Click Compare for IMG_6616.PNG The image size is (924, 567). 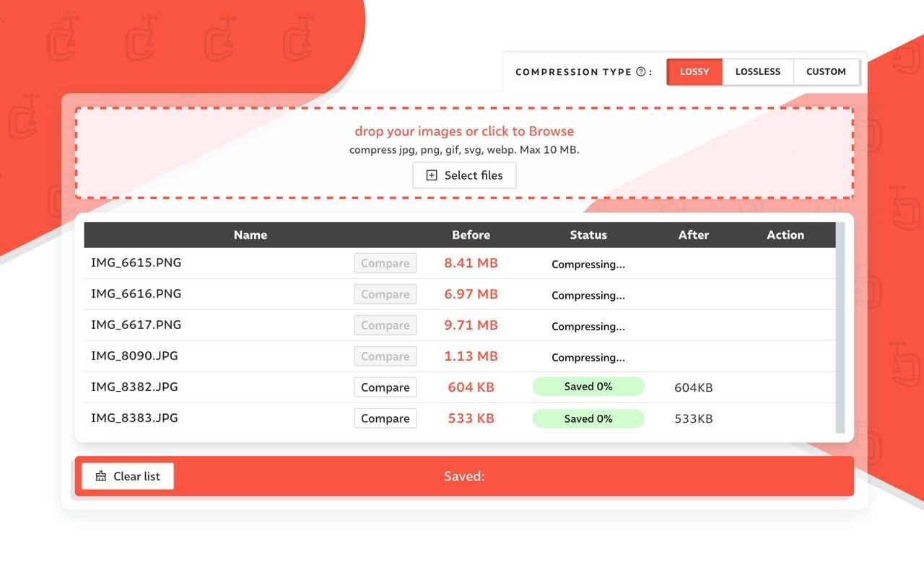(385, 294)
